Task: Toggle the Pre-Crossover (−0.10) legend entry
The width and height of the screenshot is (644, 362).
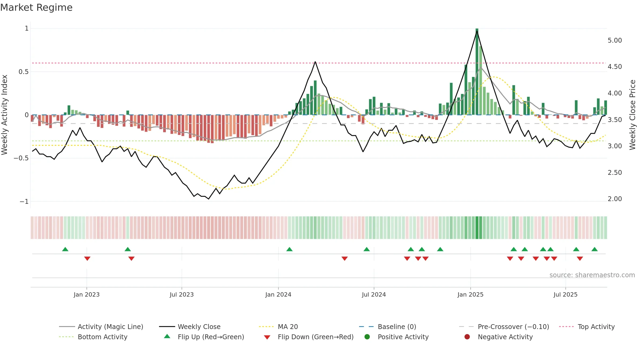Action: [504, 327]
